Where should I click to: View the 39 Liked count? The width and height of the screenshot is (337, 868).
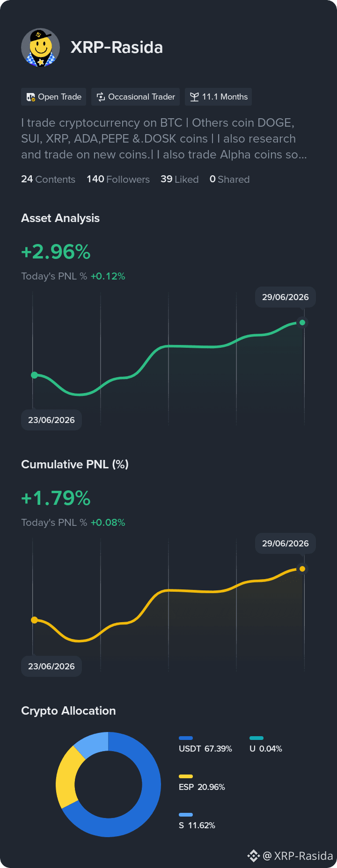pos(180,179)
